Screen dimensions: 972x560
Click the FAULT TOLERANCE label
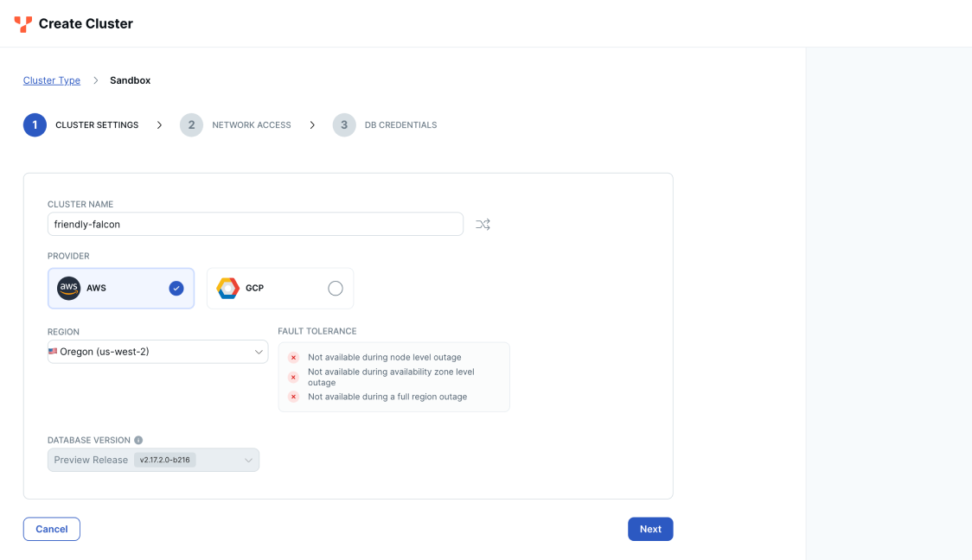[317, 331]
